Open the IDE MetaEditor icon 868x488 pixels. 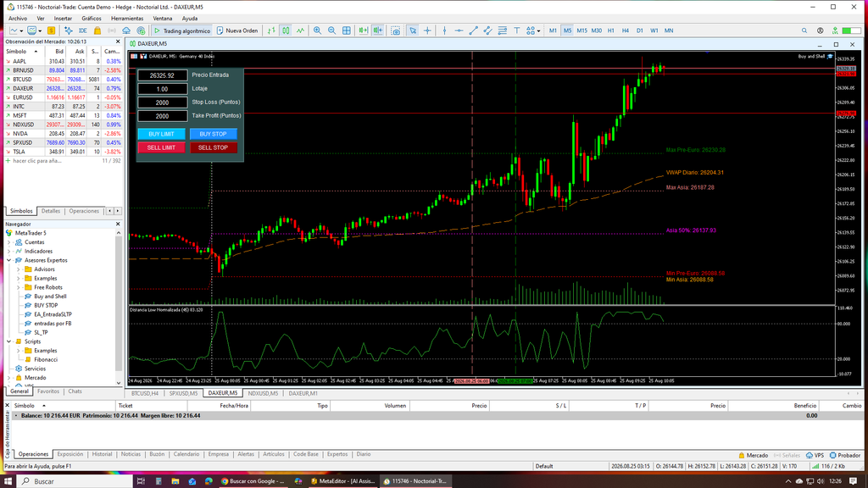coord(83,30)
